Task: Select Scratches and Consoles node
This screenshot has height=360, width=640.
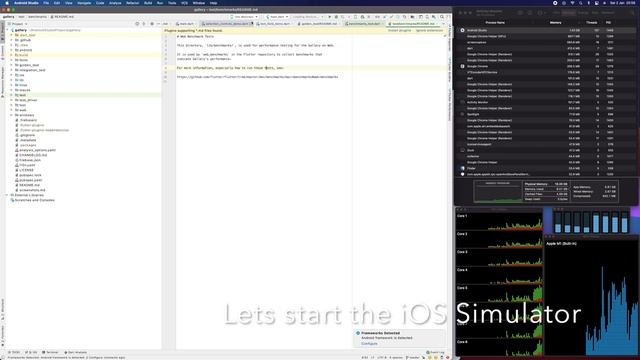Action: point(35,200)
